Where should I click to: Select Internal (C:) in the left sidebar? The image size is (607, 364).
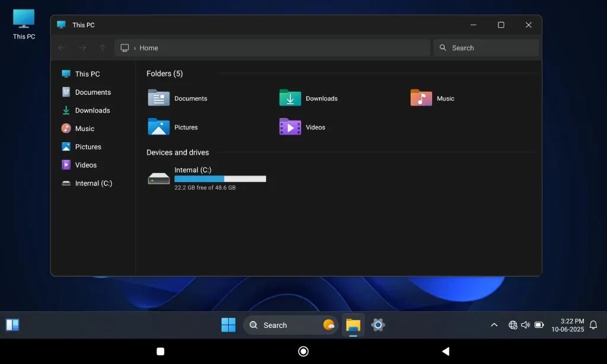93,183
